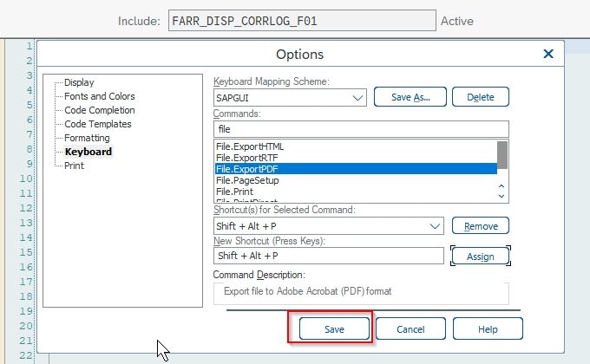The width and height of the screenshot is (590, 364).
Task: Open the Print options page
Action: [74, 166]
